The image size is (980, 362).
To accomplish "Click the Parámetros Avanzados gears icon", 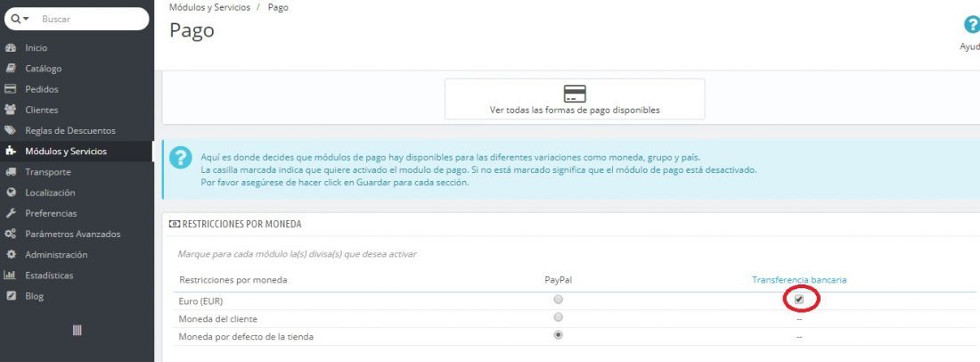I will pyautogui.click(x=10, y=234).
